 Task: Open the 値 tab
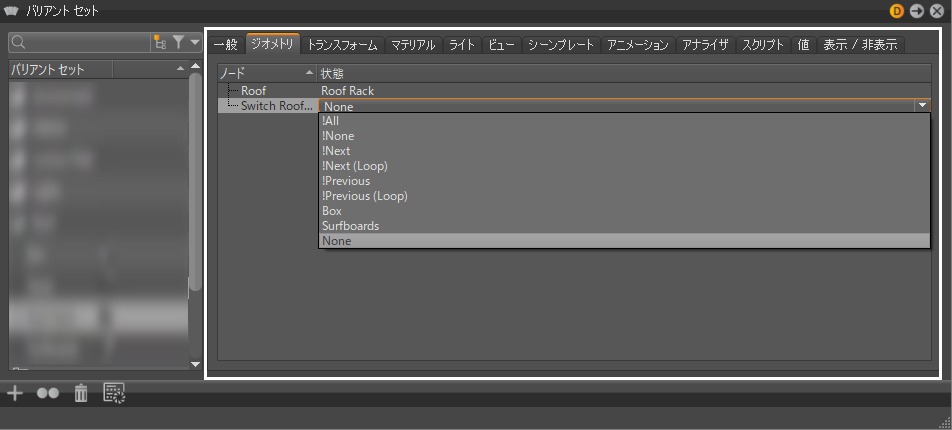pos(804,44)
